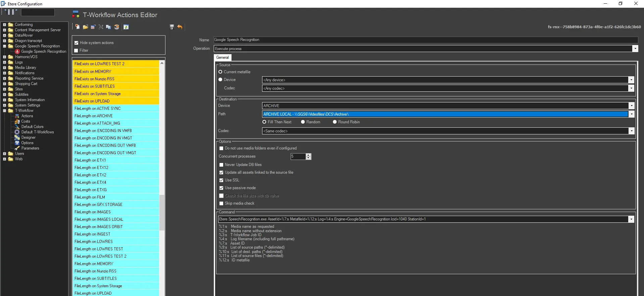Click the database disk toolbar icon
Screen dimensions: 644x296
click(x=116, y=27)
